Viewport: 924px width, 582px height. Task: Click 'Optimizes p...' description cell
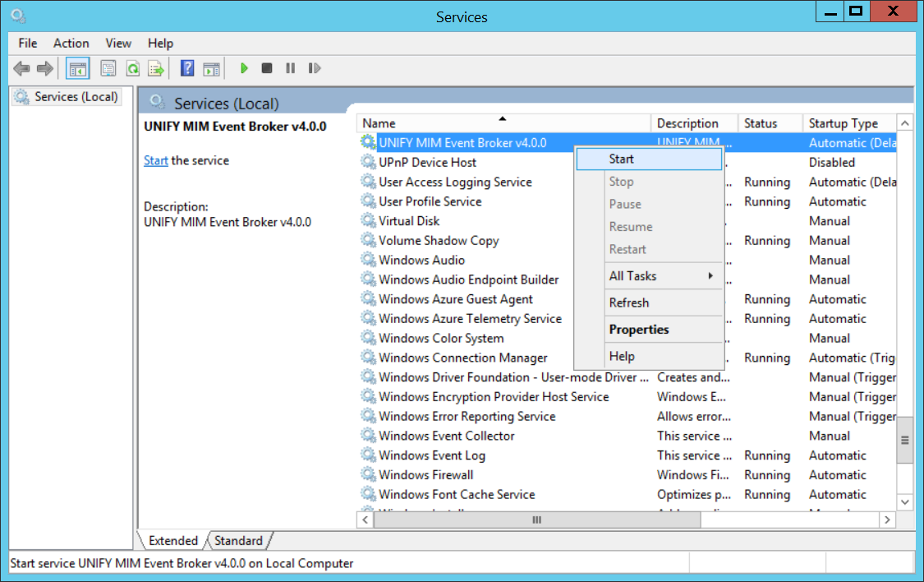(x=693, y=494)
